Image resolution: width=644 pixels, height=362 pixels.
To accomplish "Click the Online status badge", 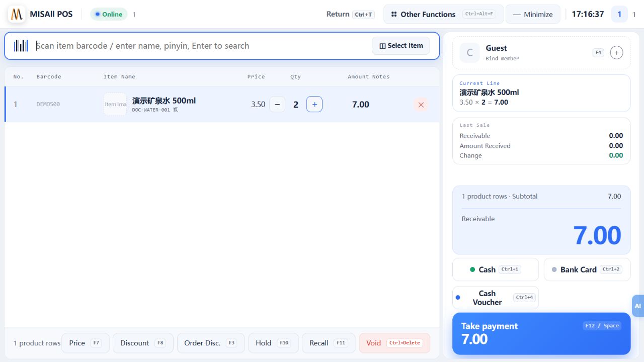I will 109,14.
